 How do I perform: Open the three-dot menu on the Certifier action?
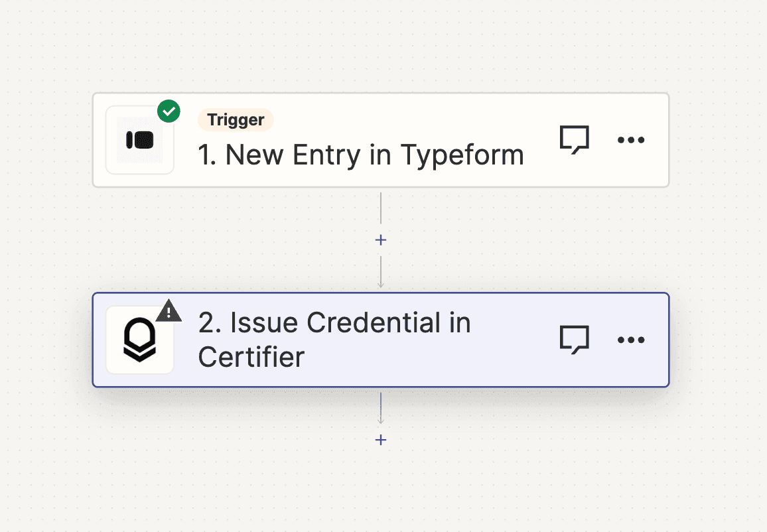(631, 339)
